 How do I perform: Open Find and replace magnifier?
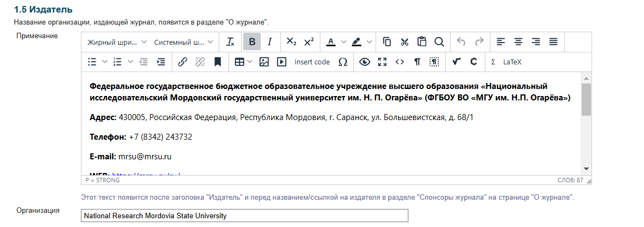click(440, 42)
